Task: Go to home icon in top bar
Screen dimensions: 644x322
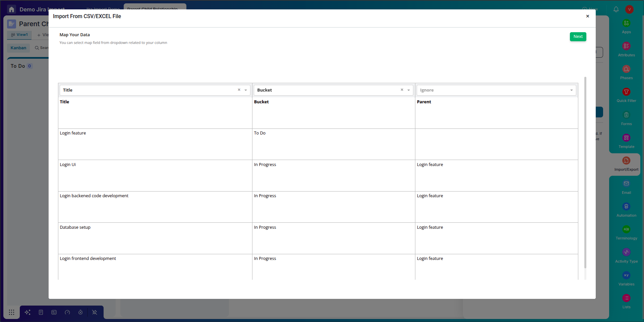Action: coord(11,9)
